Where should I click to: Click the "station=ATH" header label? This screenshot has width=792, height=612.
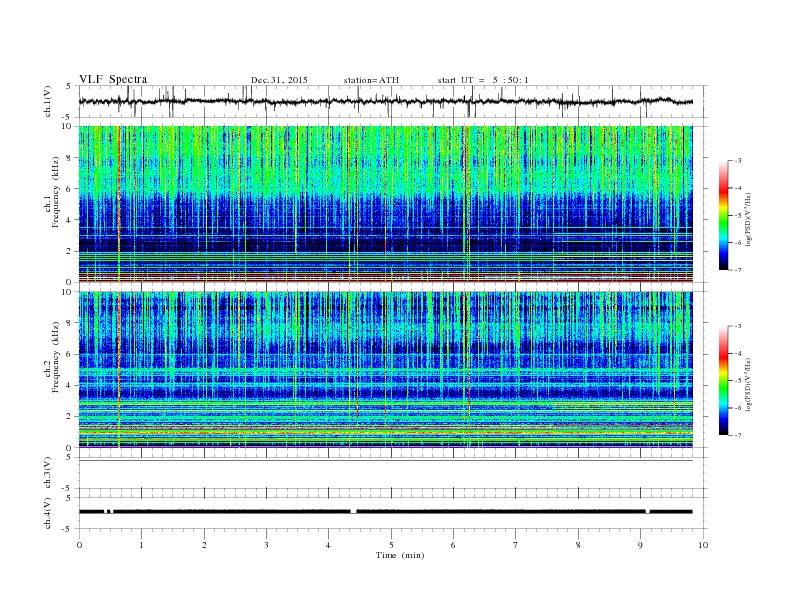(x=371, y=80)
